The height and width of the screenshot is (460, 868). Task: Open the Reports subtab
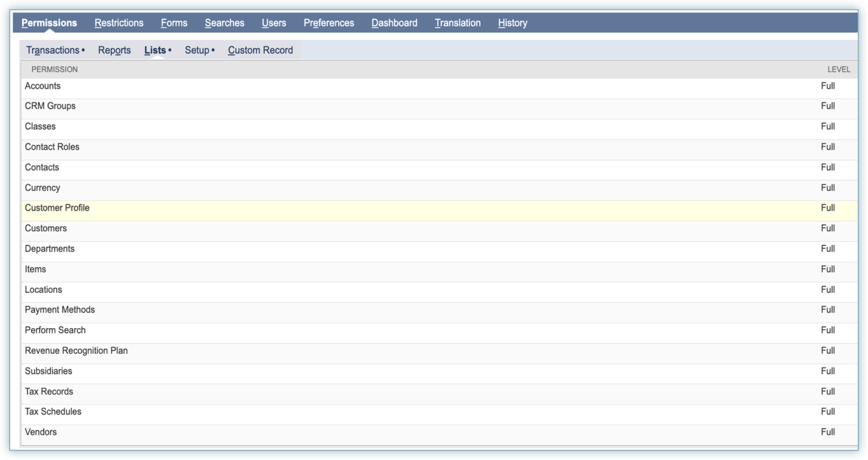coord(114,50)
